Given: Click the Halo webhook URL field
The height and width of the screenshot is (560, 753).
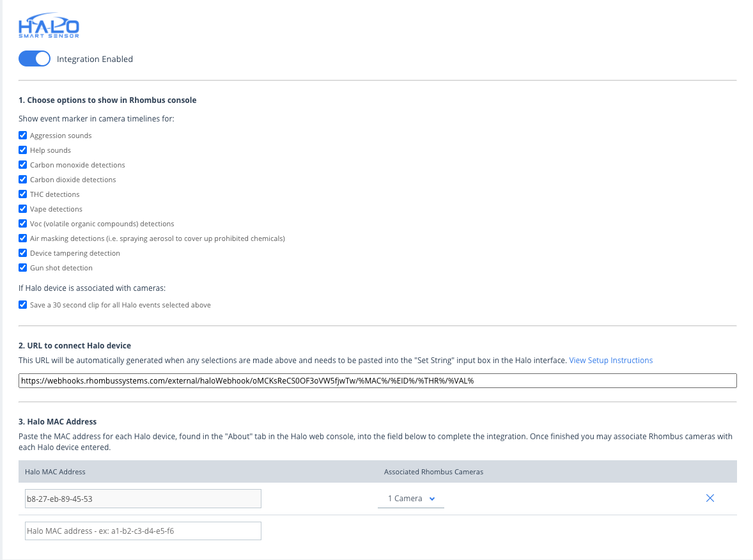Looking at the screenshot, I should click(x=377, y=380).
